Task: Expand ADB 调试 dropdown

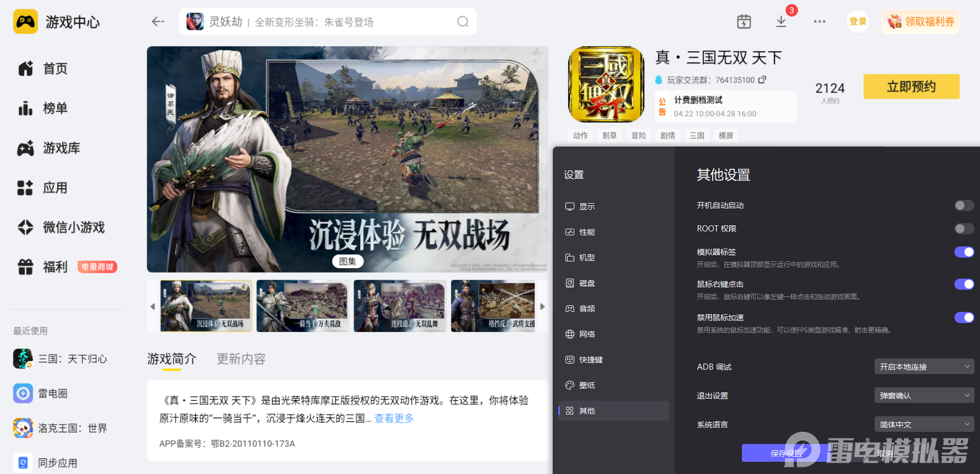Action: pos(923,367)
